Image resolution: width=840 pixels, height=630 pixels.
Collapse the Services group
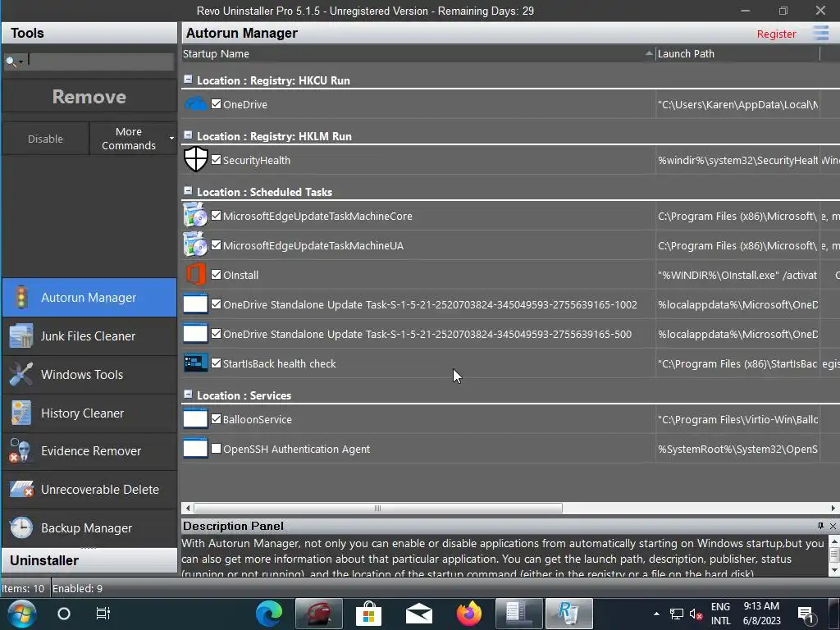[188, 395]
